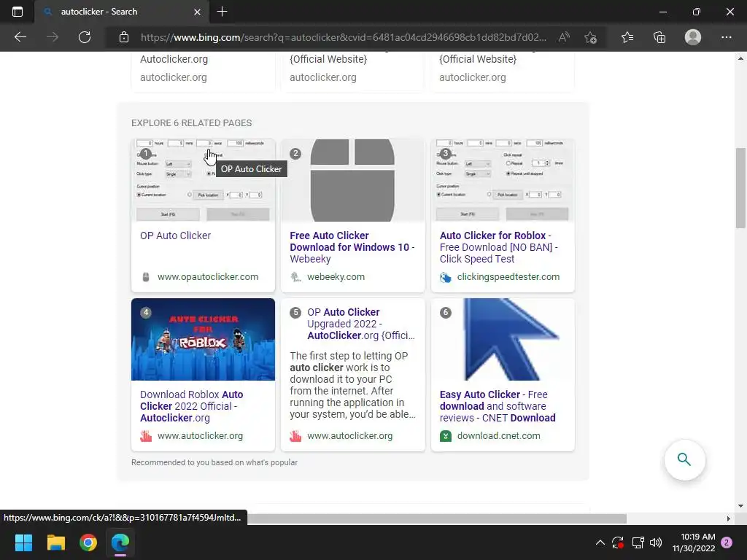Open Read aloud icon in address bar
This screenshot has width=747, height=560.
tap(564, 37)
